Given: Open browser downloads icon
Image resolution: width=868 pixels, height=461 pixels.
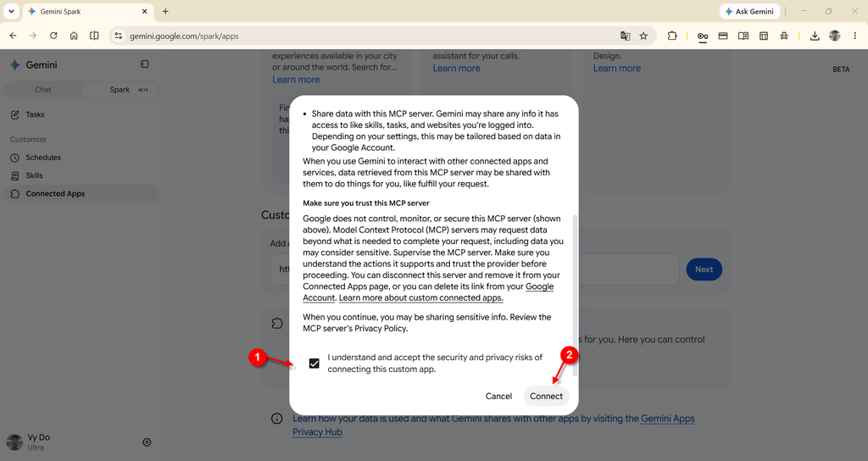Looking at the screenshot, I should (x=815, y=36).
